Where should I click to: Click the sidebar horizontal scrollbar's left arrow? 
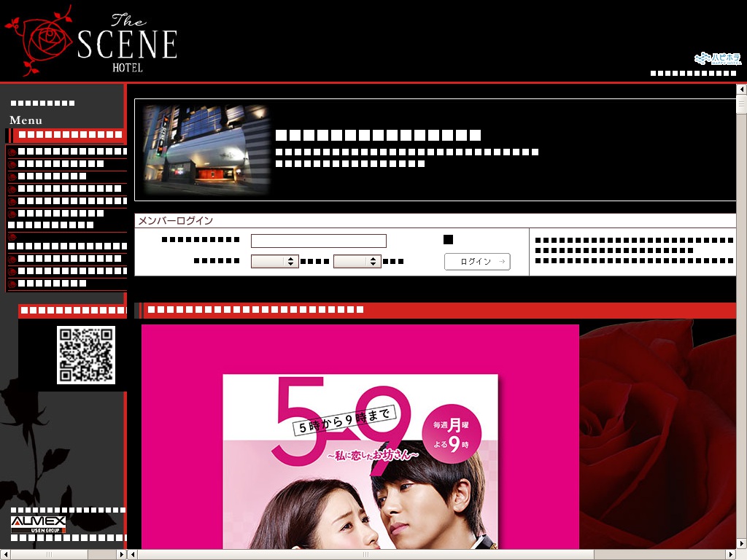5,554
